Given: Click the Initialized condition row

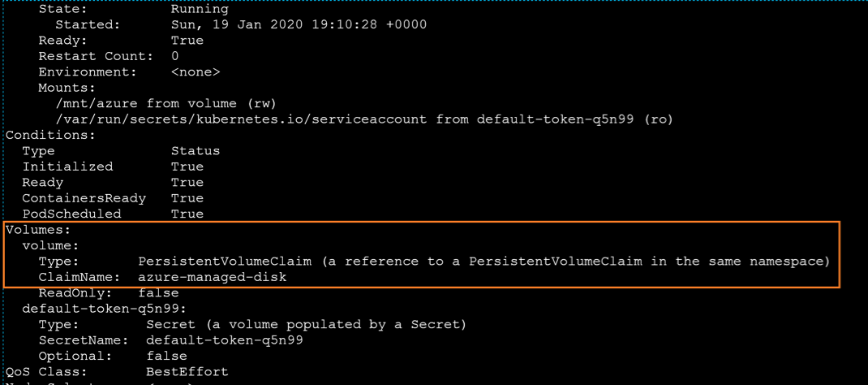Looking at the screenshot, I should [x=67, y=167].
